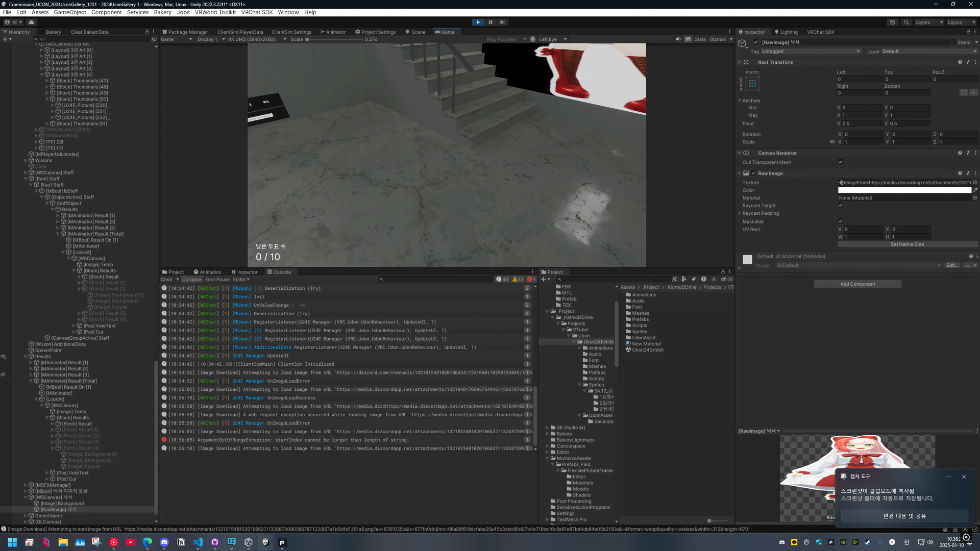
Task: Toggle the Raycast Target checkbox
Action: pos(841,206)
